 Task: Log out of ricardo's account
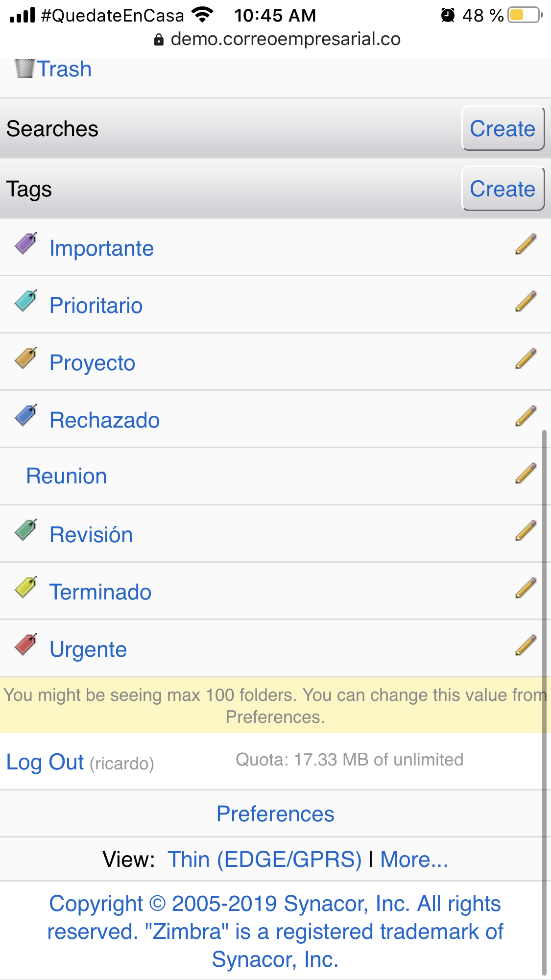coord(45,762)
